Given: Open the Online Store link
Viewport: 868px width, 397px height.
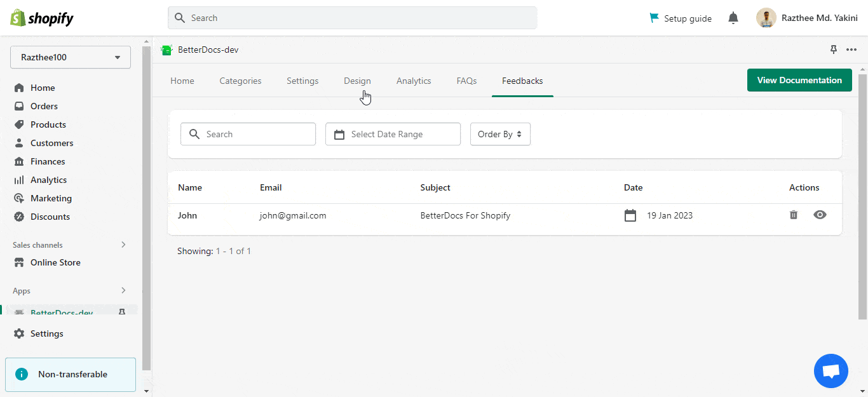Looking at the screenshot, I should pyautogui.click(x=55, y=262).
